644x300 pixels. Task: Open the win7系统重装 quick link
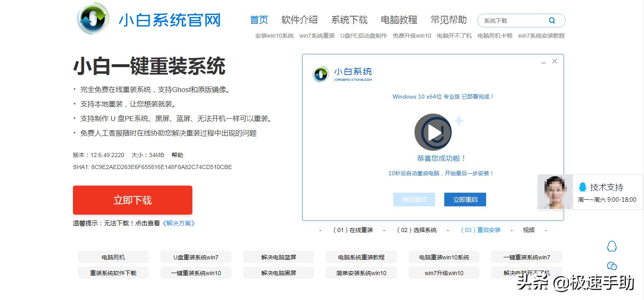(317, 36)
